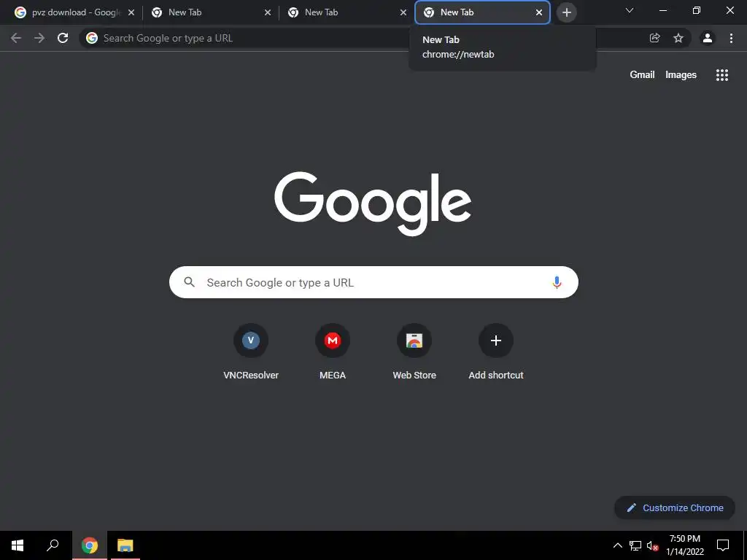Open File Explorer from the taskbar
Screen dimensions: 747x560
pos(125,545)
